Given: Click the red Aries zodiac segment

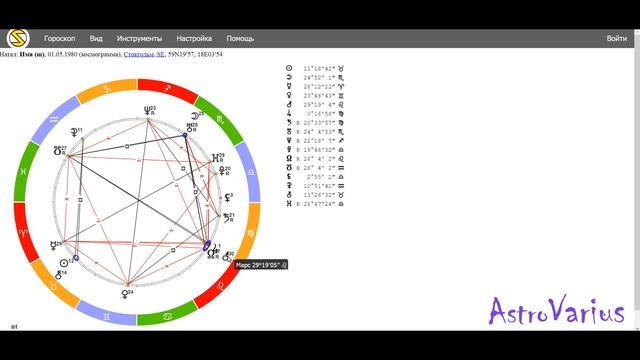Looking at the screenshot, I should click(x=24, y=233).
